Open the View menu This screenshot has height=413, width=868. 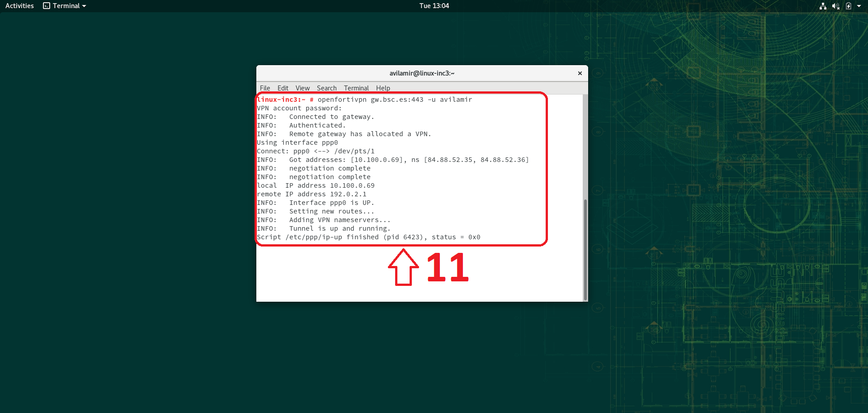[x=302, y=88]
